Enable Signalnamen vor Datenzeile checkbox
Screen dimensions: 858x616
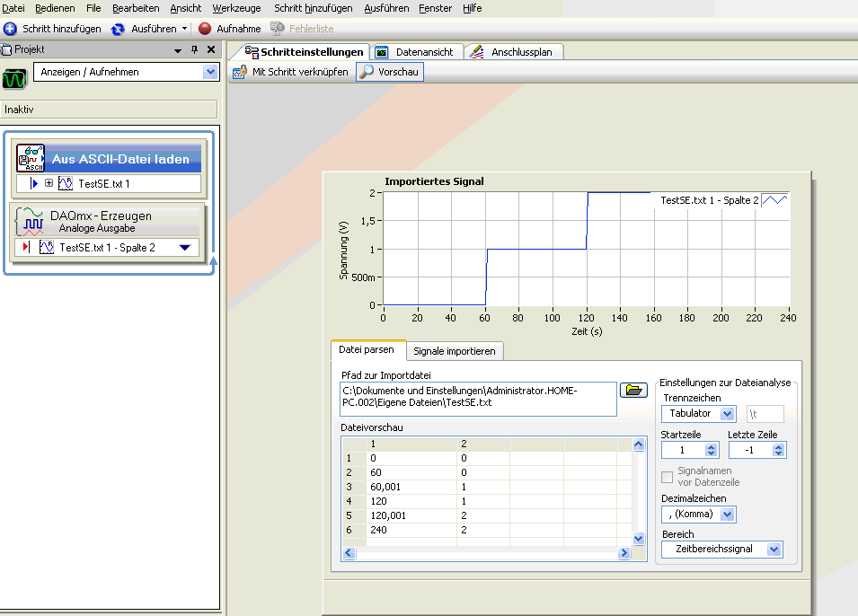[667, 477]
